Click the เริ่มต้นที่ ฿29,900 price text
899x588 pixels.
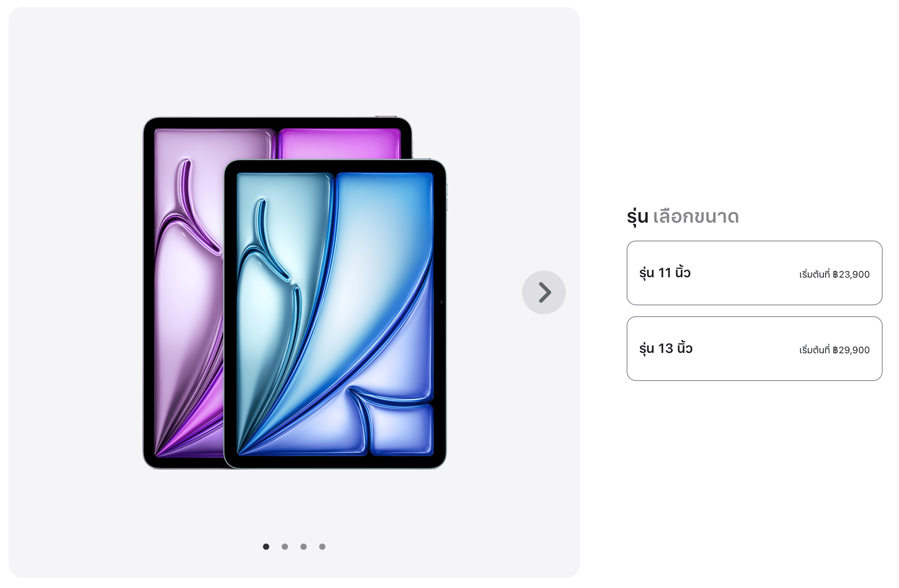click(x=834, y=350)
